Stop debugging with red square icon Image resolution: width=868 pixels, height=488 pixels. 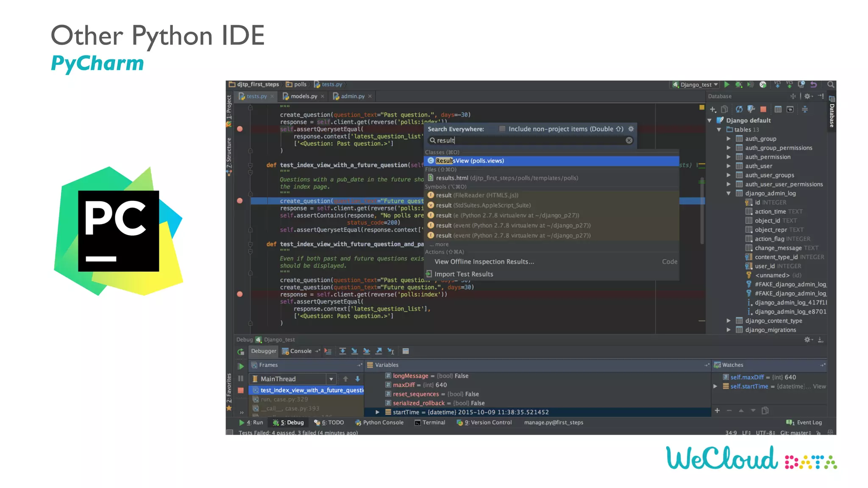(241, 391)
